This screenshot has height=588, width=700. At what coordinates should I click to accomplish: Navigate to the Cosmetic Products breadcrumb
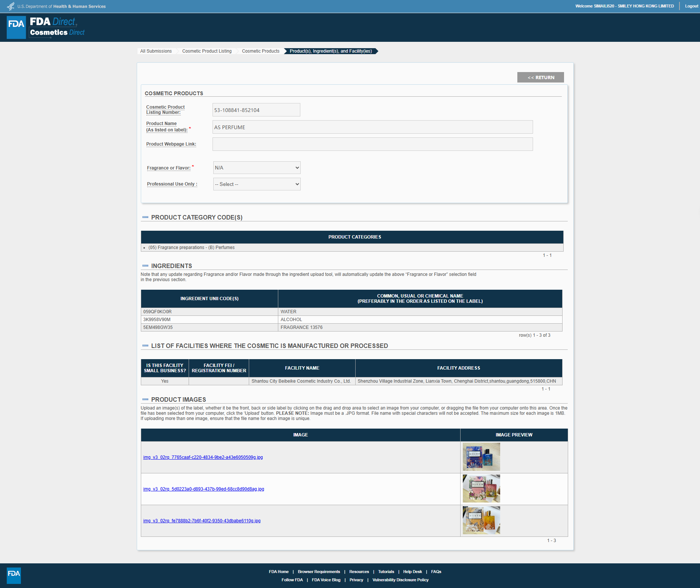coord(260,51)
